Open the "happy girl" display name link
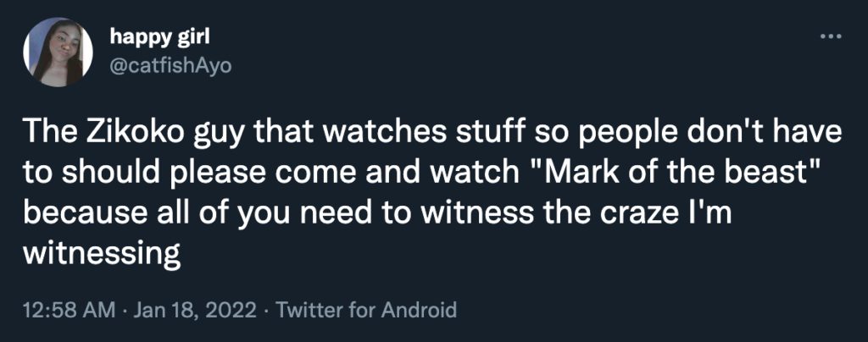 [159, 36]
